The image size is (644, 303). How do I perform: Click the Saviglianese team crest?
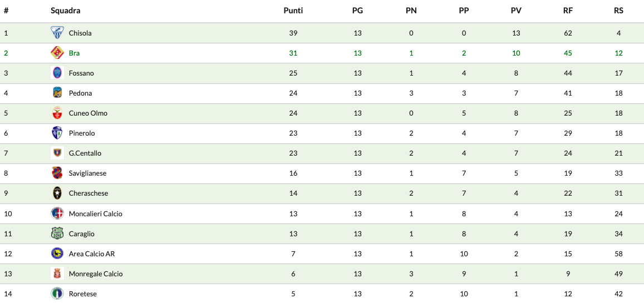(x=57, y=173)
